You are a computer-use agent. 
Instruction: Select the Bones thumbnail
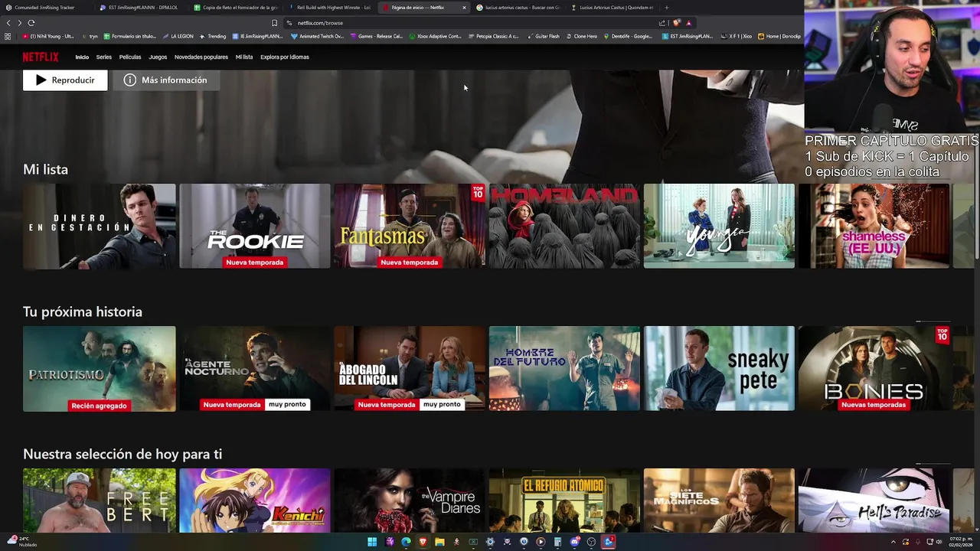(874, 369)
